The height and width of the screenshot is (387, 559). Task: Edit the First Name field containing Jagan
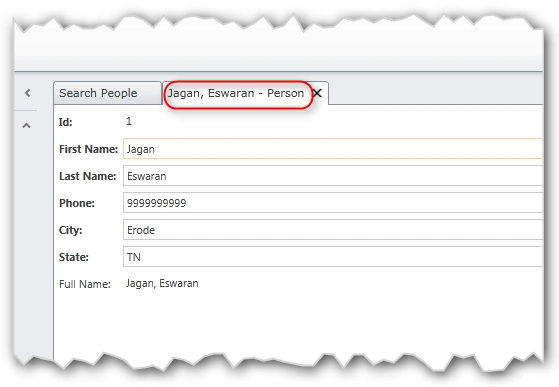point(333,149)
